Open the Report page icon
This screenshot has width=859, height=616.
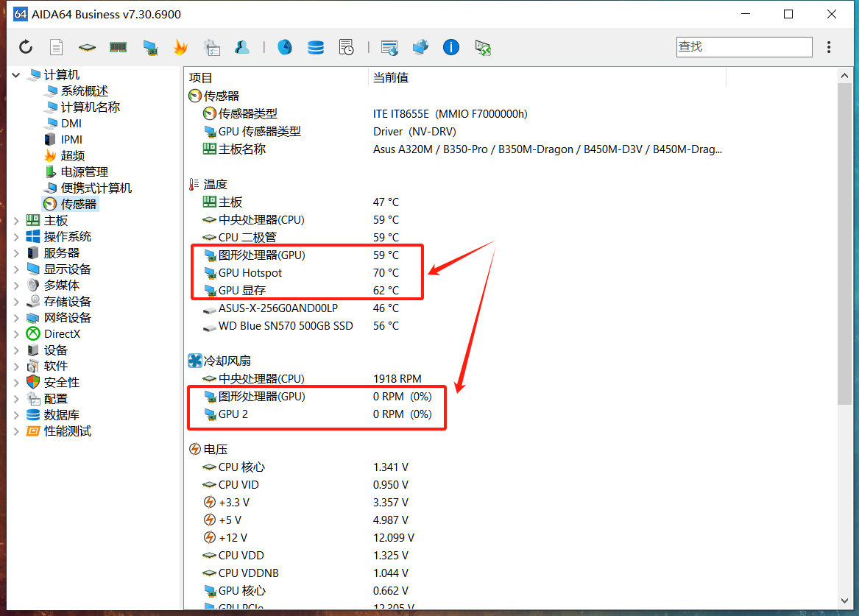click(x=57, y=47)
